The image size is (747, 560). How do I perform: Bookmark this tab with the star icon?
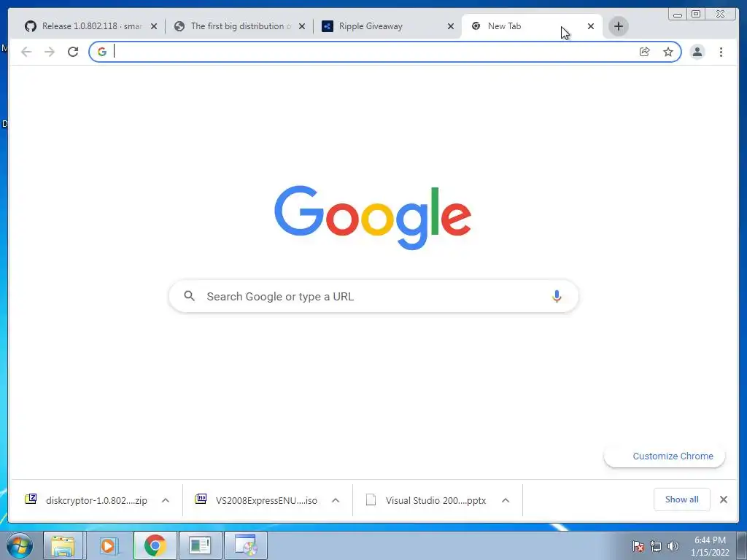tap(668, 52)
